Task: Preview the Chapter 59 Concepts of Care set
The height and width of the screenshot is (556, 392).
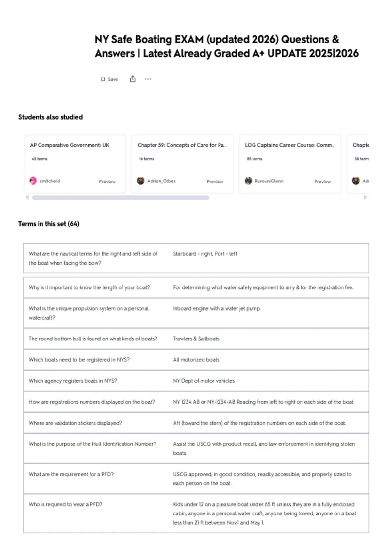Action: point(215,182)
